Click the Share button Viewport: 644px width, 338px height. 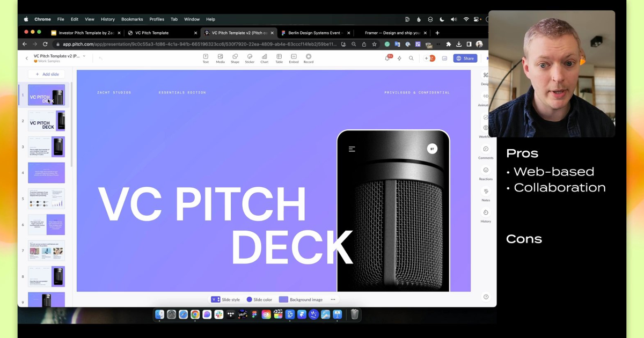pyautogui.click(x=465, y=58)
